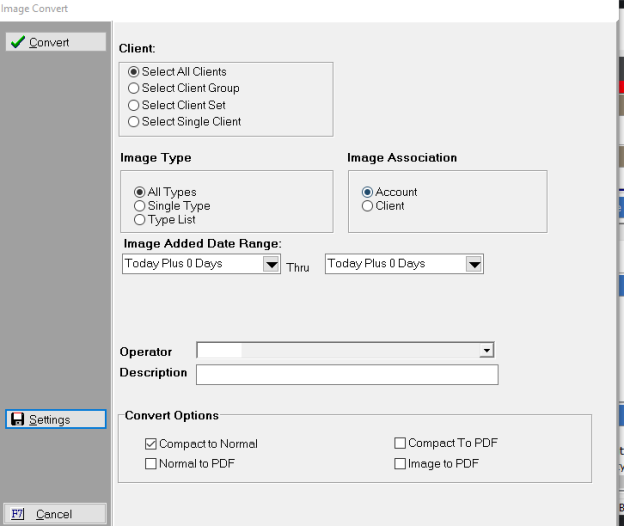Enable the Image to PDF option
Screen dimensions: 624x526
point(400,464)
